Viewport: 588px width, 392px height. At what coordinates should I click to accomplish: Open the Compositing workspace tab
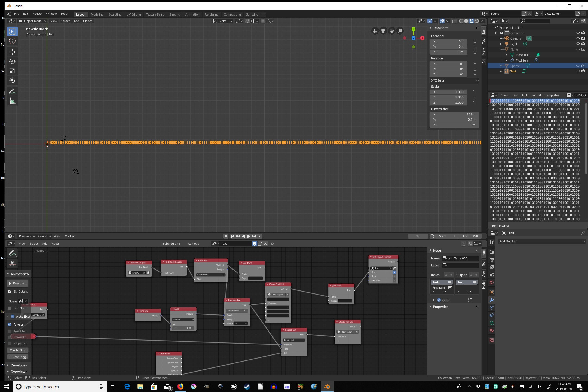(232, 14)
